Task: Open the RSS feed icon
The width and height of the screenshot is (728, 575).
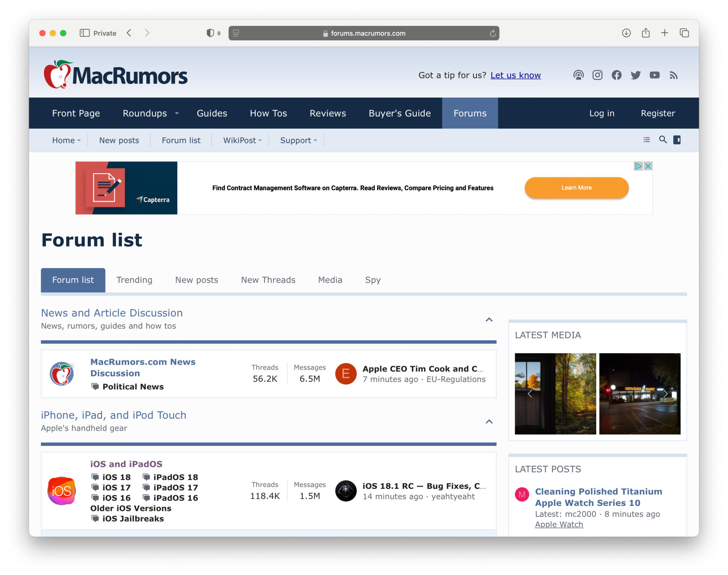Action: (x=674, y=75)
